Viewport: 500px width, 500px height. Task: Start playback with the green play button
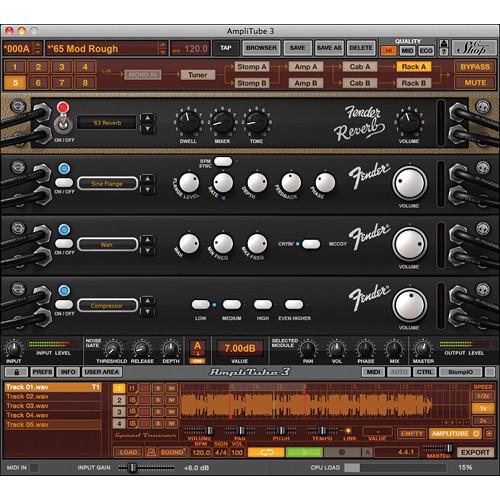pyautogui.click(x=304, y=452)
